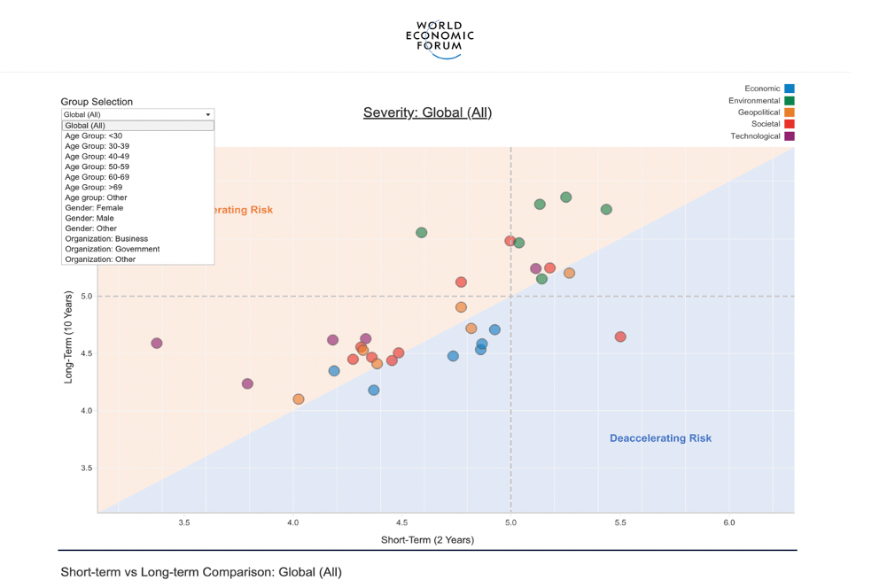Image resolution: width=895 pixels, height=588 pixels.
Task: Select Age Group: 30-39 from list
Action: (137, 146)
